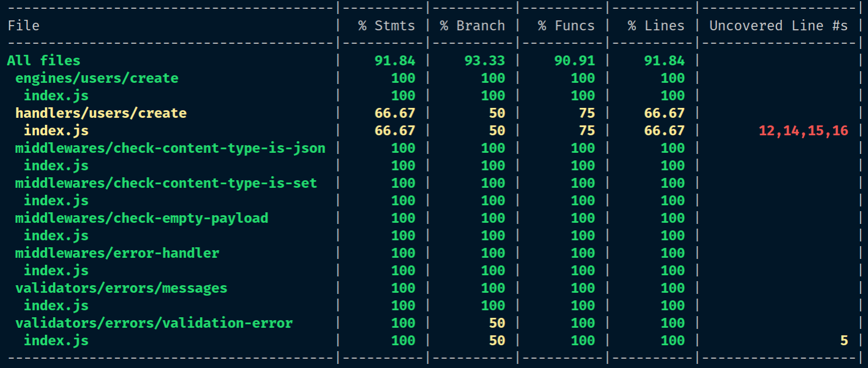Select the "validators/errors/messages" row
This screenshot has height=368, width=868.
121,288
